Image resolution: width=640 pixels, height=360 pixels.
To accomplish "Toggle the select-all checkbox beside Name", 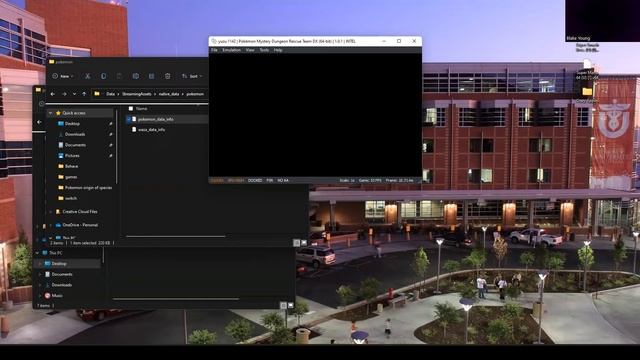I will click(131, 109).
